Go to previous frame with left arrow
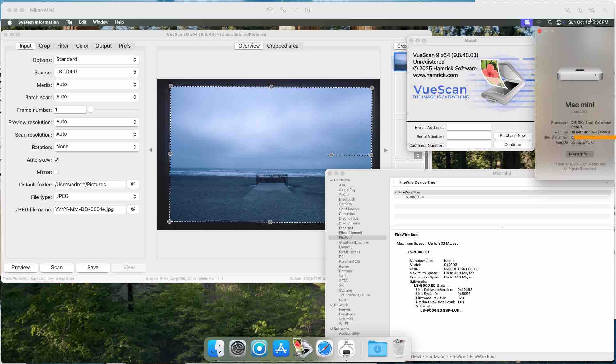 pos(151,150)
